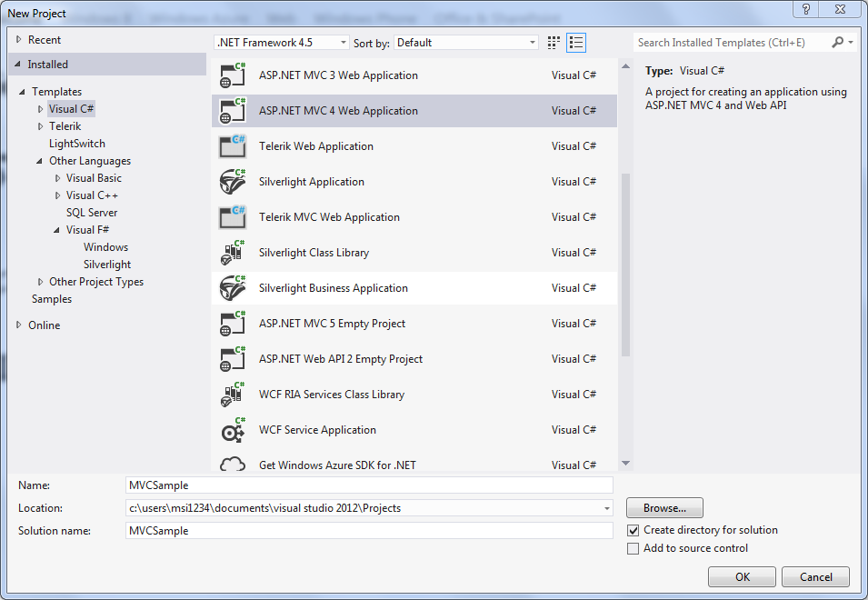Open the search options dropdown arrow
Viewport: 868px width, 600px height.
[851, 42]
